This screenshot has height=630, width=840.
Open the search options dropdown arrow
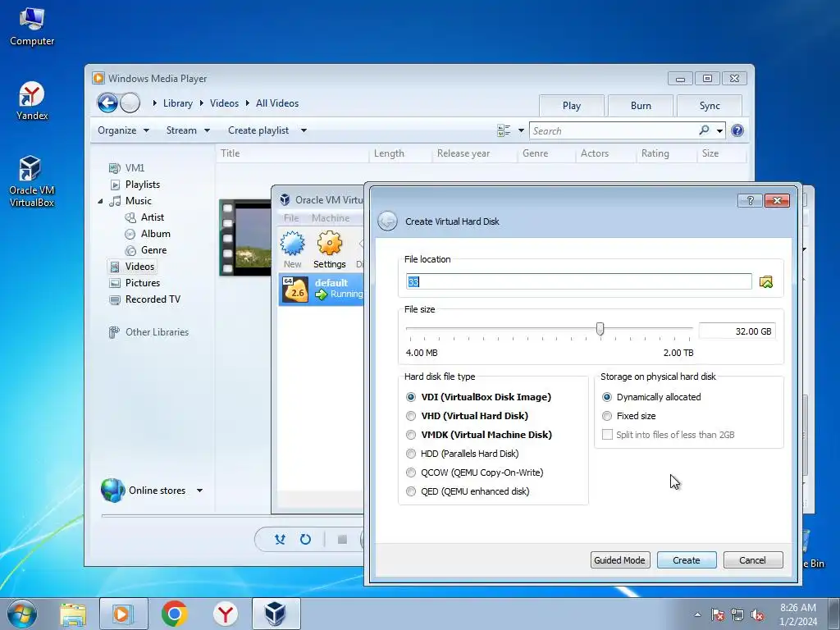coord(719,130)
